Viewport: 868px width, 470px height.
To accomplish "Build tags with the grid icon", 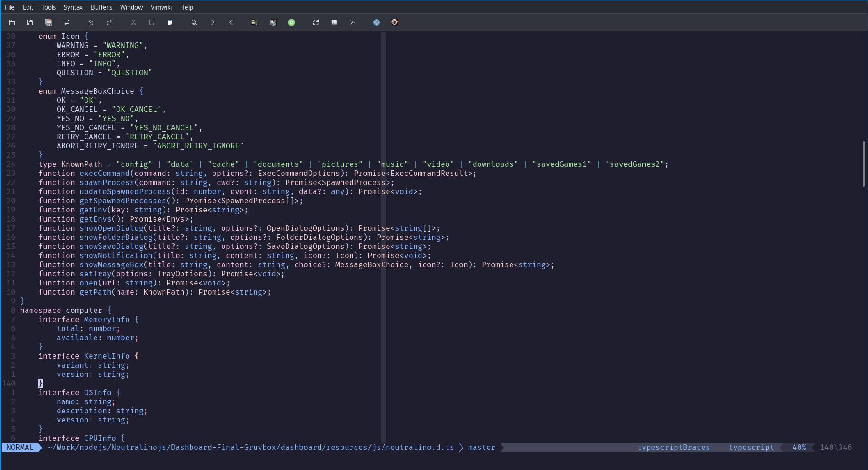I will click(x=334, y=22).
